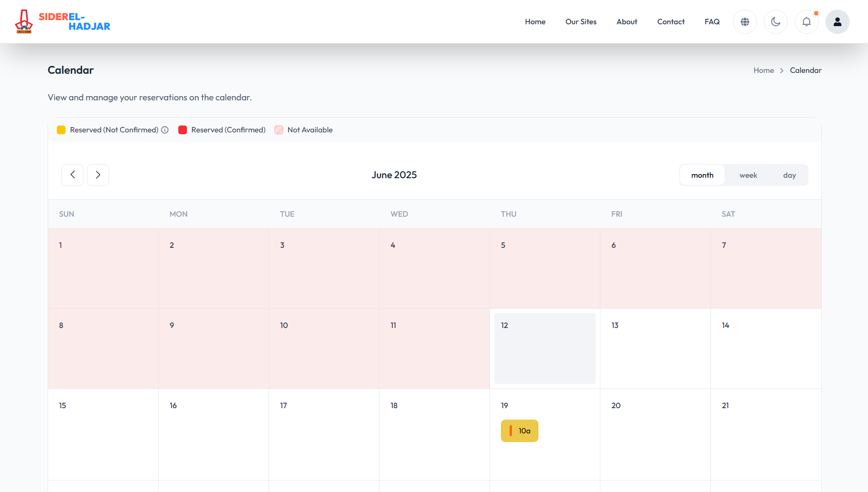Open the Home navigation item
The height and width of the screenshot is (492, 868).
click(x=535, y=22)
